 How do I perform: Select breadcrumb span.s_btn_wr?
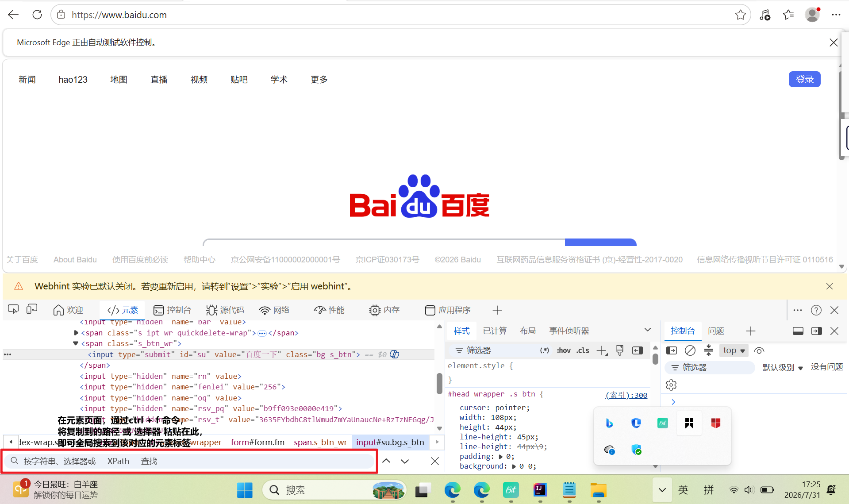[320, 442]
